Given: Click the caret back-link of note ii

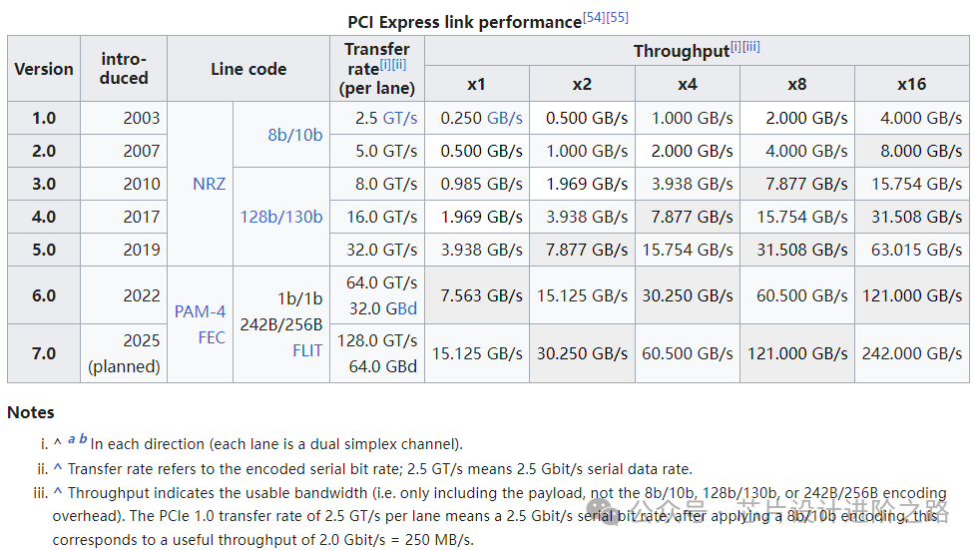Looking at the screenshot, I should (x=58, y=468).
